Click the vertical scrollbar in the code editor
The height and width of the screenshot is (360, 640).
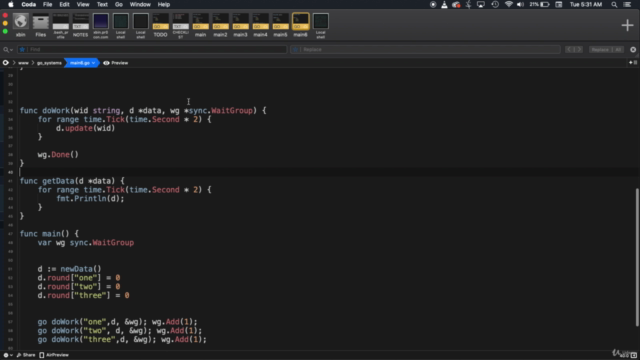[637, 257]
